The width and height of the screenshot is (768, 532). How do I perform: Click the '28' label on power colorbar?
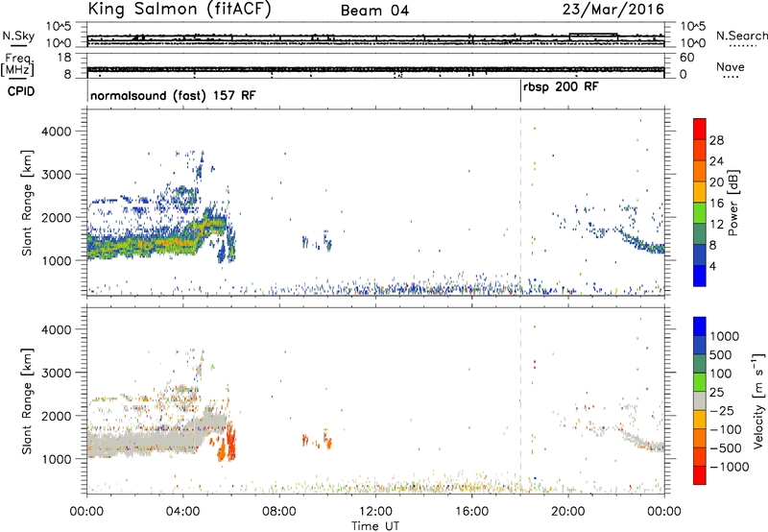(716, 140)
